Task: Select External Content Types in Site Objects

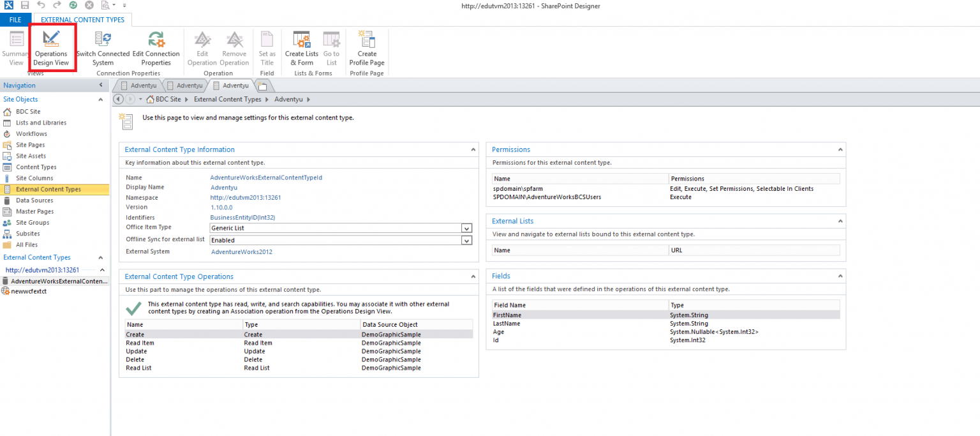Action: tap(49, 189)
